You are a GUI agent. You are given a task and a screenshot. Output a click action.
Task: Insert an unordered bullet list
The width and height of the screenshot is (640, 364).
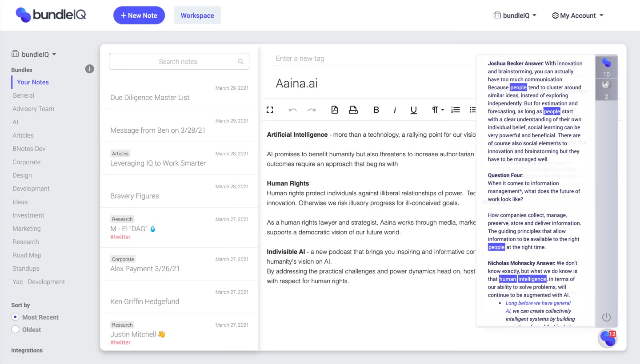point(472,110)
